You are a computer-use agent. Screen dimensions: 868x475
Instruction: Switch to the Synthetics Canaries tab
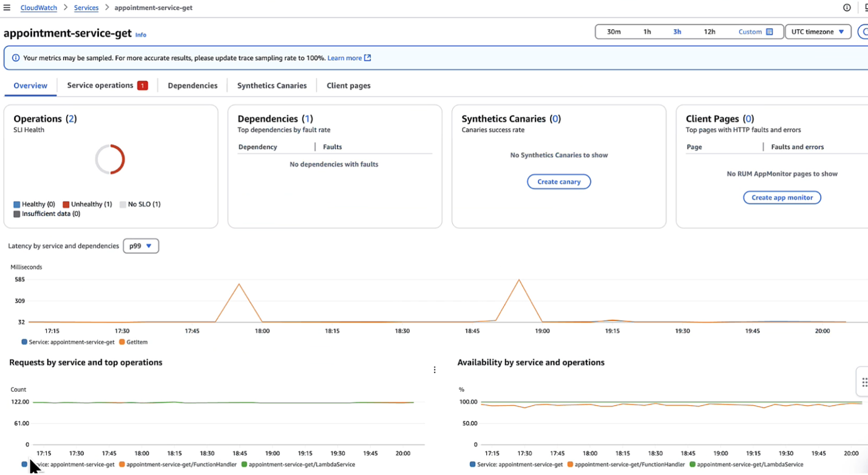[x=271, y=85]
